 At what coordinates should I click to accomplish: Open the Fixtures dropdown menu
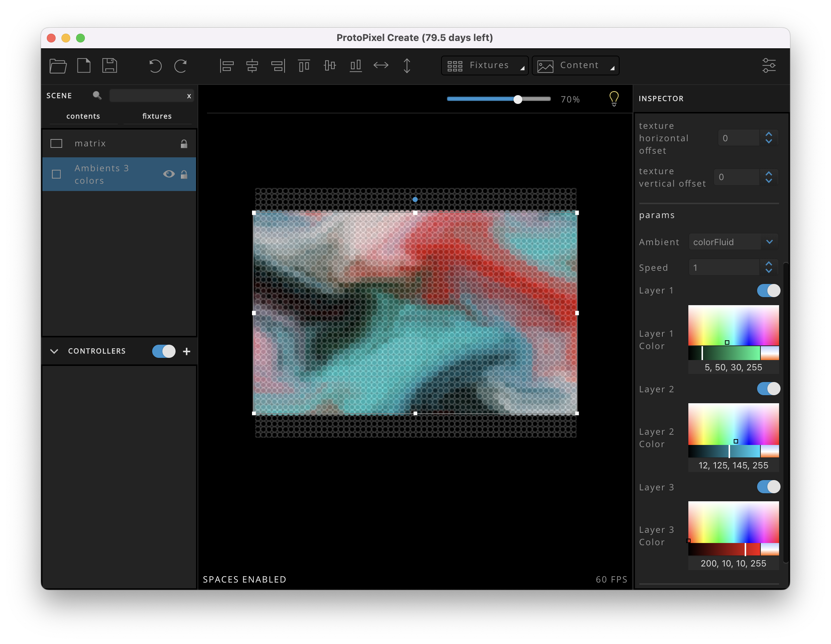pyautogui.click(x=484, y=65)
